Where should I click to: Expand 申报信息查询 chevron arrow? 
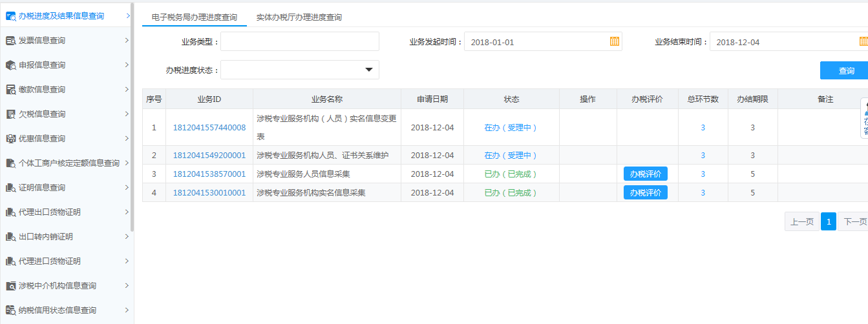127,65
